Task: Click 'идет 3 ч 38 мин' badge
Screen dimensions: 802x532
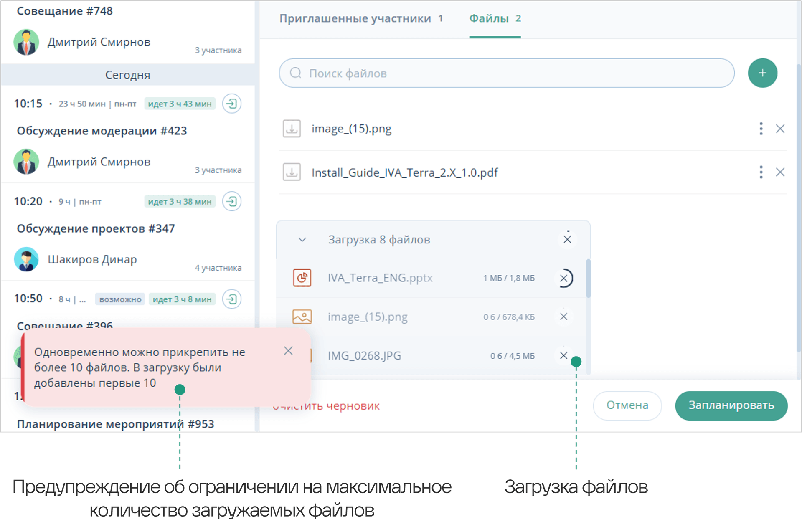Action: (180, 202)
